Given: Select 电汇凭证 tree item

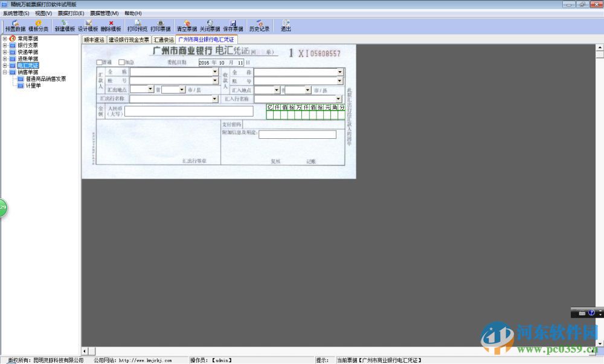Looking at the screenshot, I should click(x=28, y=65).
